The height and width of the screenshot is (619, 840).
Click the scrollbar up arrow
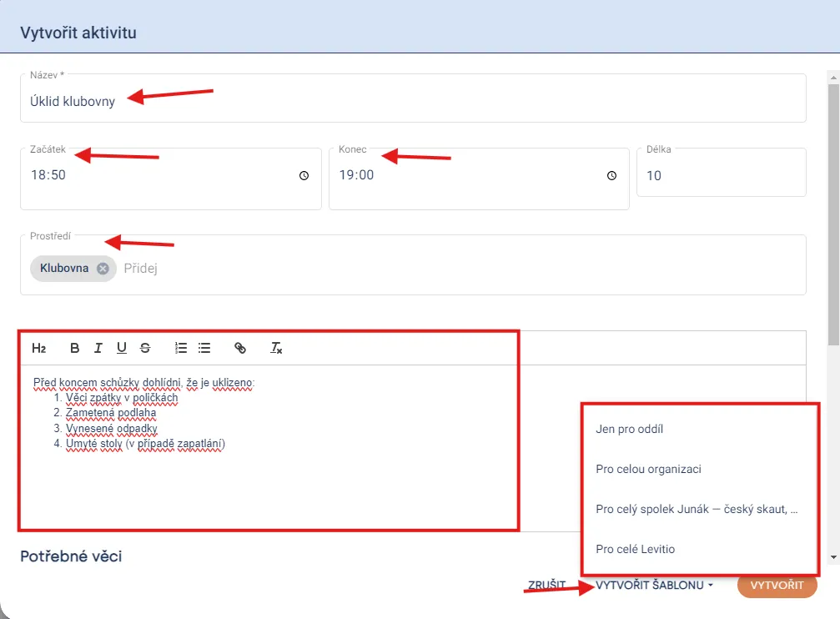tap(833, 78)
